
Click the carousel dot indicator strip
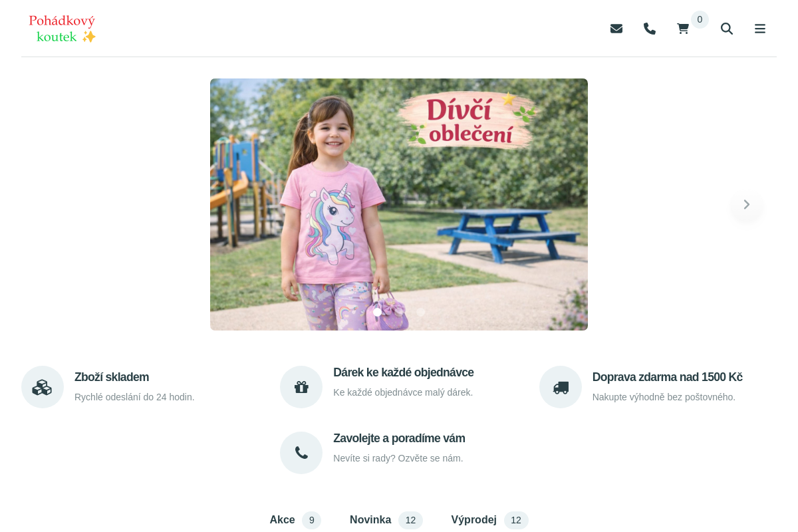[399, 312]
